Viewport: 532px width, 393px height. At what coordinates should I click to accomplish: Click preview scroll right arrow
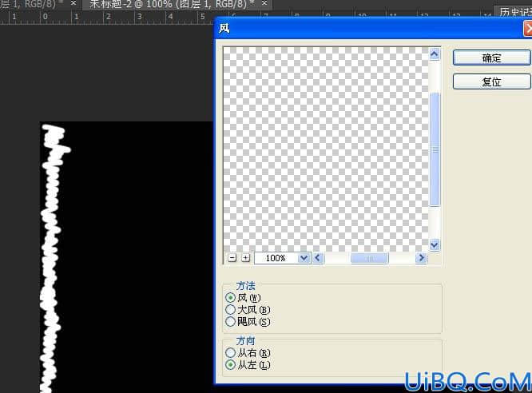click(421, 258)
